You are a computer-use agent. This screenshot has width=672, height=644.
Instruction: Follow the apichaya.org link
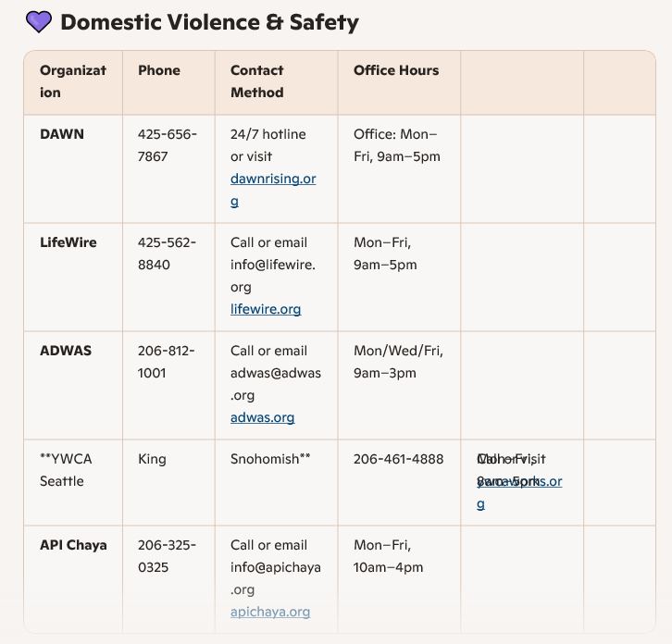point(270,612)
